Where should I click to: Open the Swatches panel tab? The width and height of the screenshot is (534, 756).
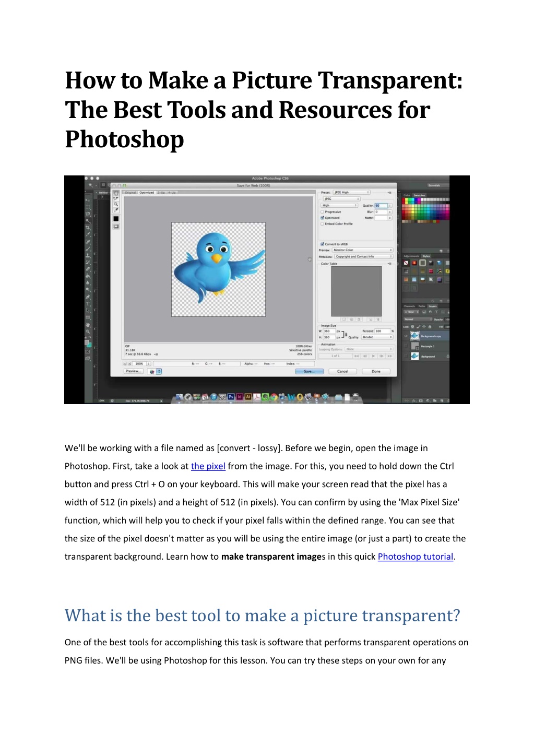pos(419,195)
